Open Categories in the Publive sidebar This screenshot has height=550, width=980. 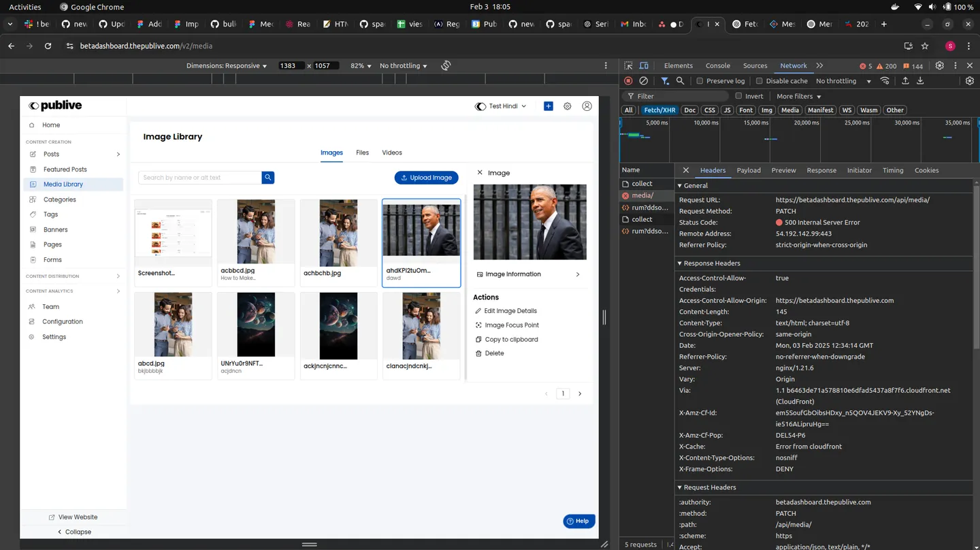pyautogui.click(x=59, y=199)
